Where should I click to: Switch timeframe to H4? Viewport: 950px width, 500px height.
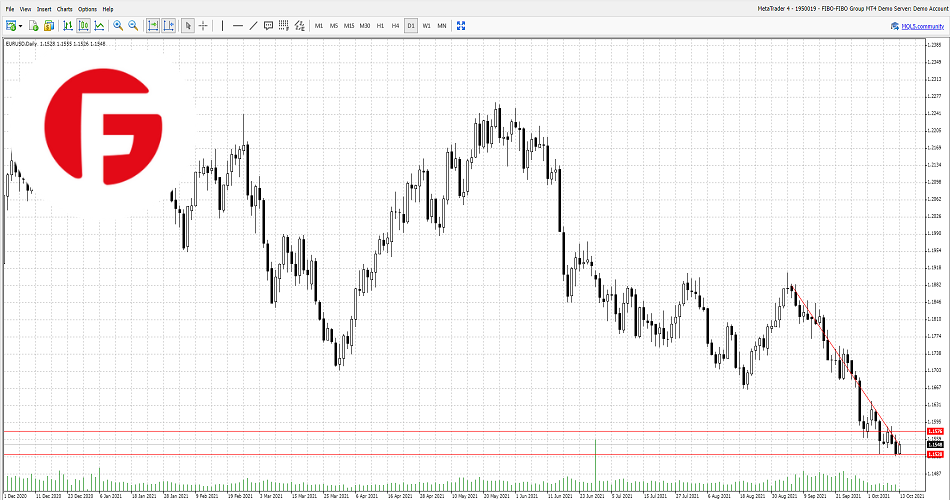(395, 25)
